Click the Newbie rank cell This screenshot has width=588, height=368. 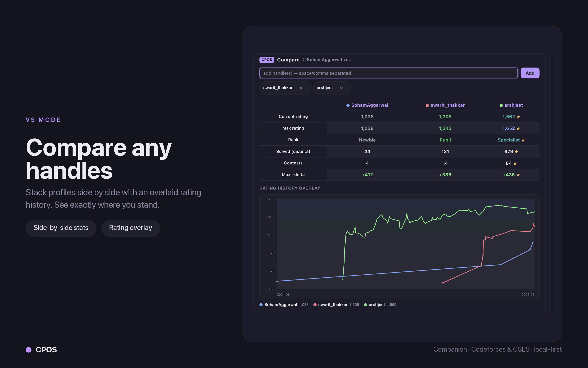click(x=367, y=140)
